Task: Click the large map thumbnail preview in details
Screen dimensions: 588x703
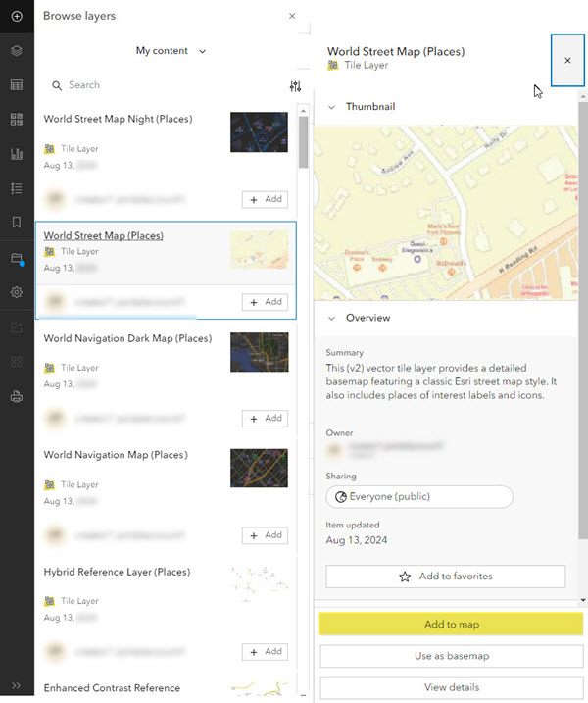Action: (x=446, y=213)
